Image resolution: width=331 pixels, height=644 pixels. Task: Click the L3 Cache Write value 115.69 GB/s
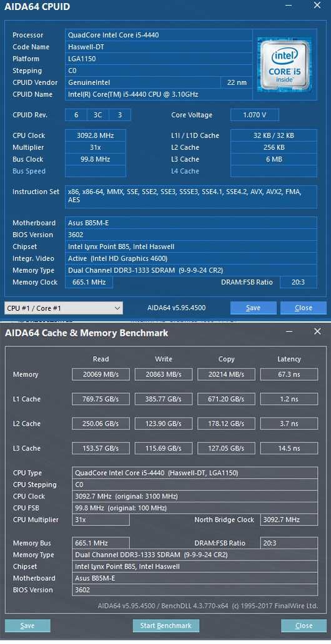[164, 449]
